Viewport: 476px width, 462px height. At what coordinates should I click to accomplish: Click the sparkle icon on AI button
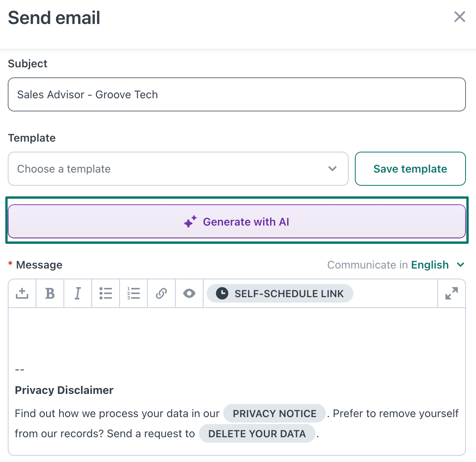click(190, 222)
